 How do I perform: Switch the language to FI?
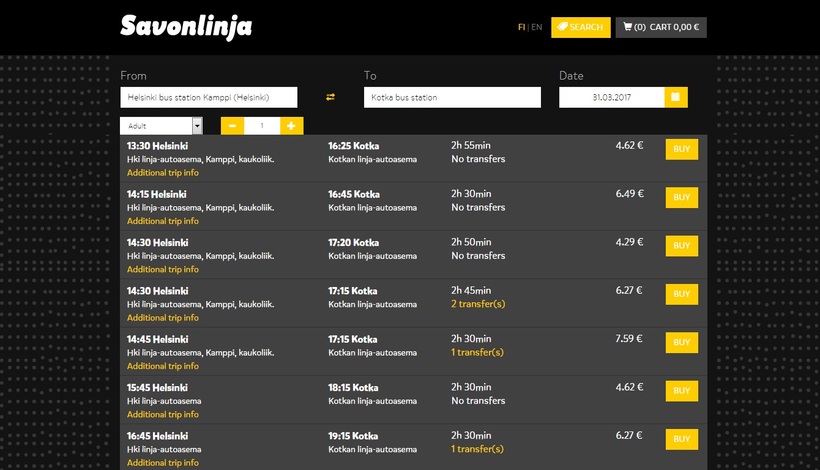coord(521,27)
